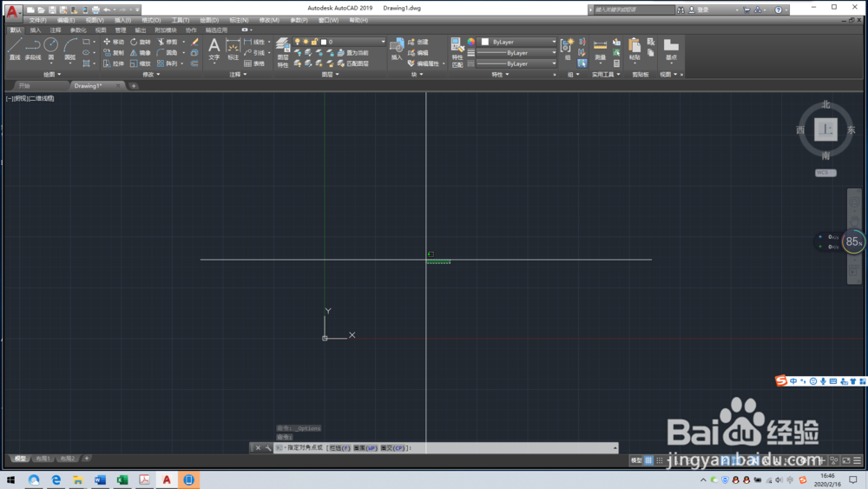Toggle snap mode in status bar
Image resolution: width=868 pixels, height=489 pixels.
(660, 460)
